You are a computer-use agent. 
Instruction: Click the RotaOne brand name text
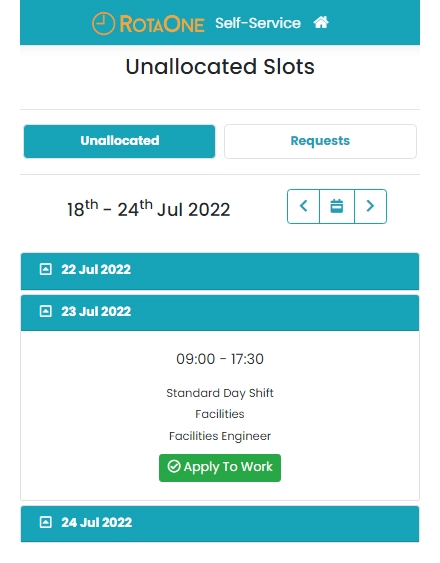point(162,24)
